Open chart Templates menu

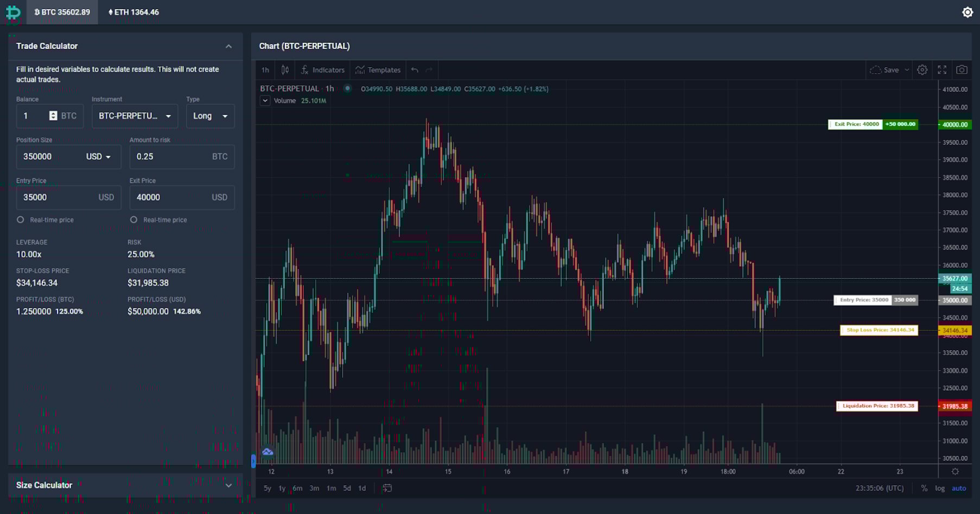point(378,70)
